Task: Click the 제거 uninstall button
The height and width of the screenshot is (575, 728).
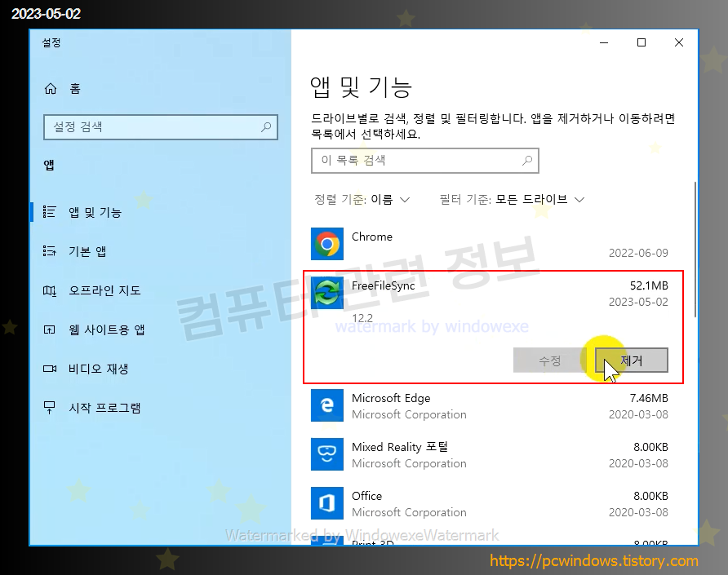Action: (632, 360)
